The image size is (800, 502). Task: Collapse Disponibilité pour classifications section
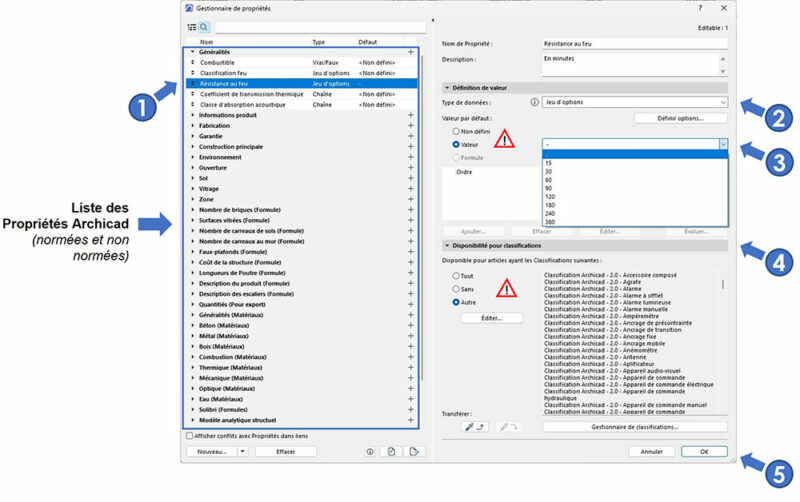point(447,246)
